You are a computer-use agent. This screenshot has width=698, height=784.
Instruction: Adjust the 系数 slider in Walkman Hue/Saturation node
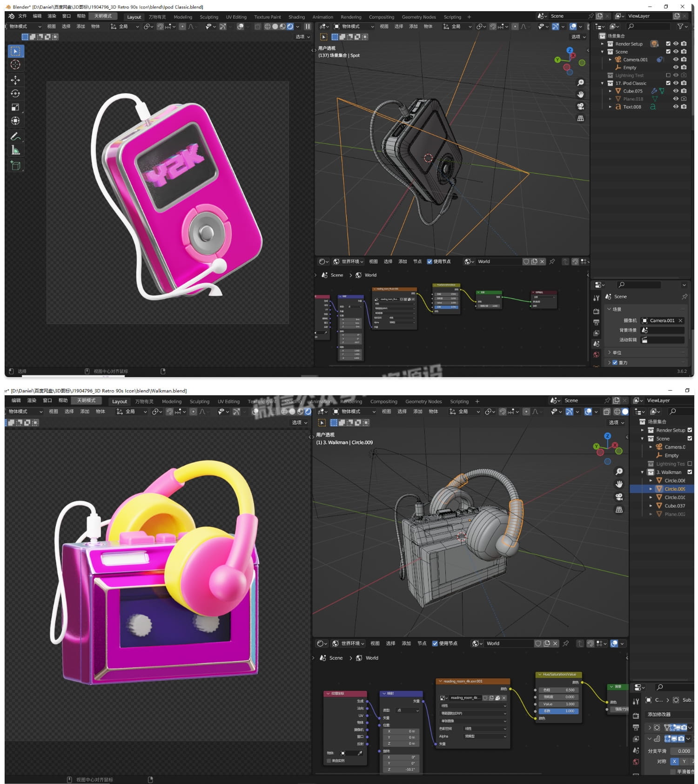point(559,711)
